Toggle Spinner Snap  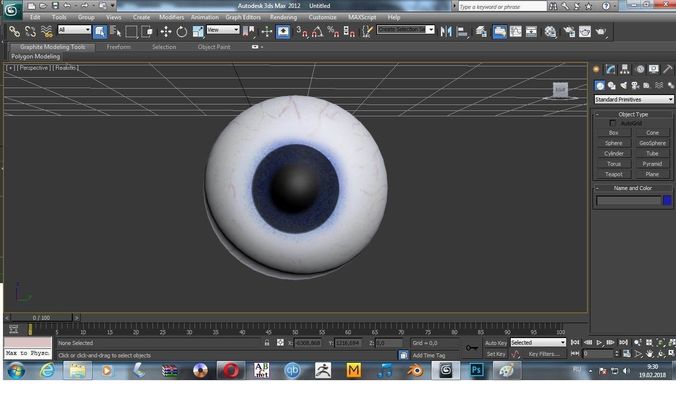click(349, 31)
